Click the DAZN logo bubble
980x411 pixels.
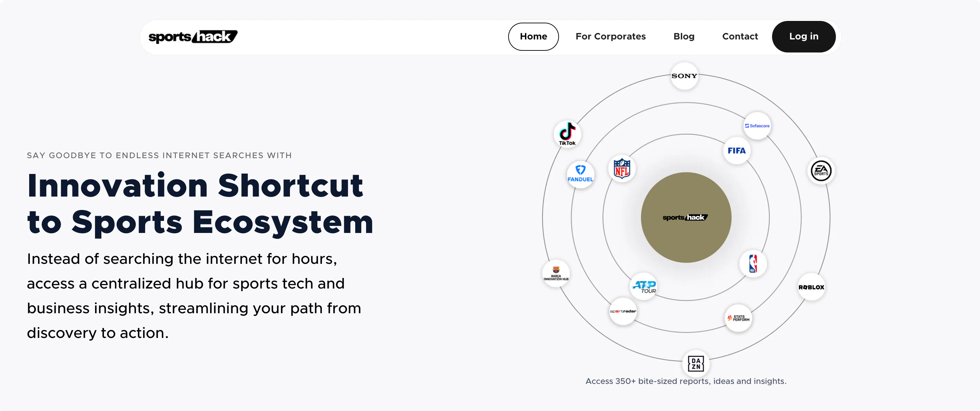[x=696, y=364]
